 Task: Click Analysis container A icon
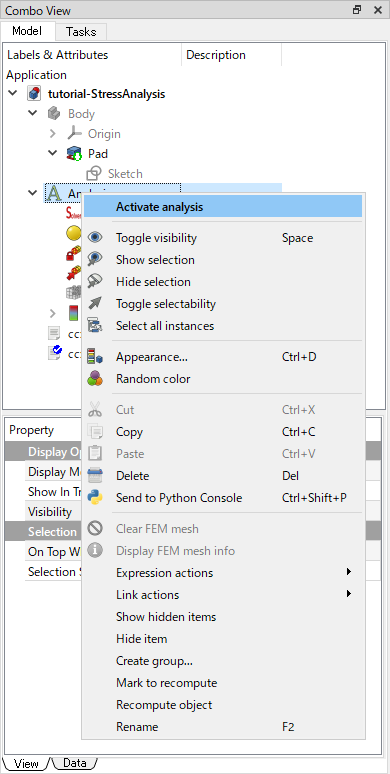(x=54, y=194)
